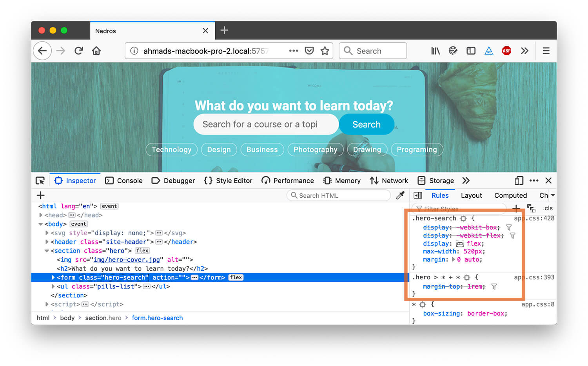
Task: Click the bookmark star icon in address bar
Action: click(325, 51)
